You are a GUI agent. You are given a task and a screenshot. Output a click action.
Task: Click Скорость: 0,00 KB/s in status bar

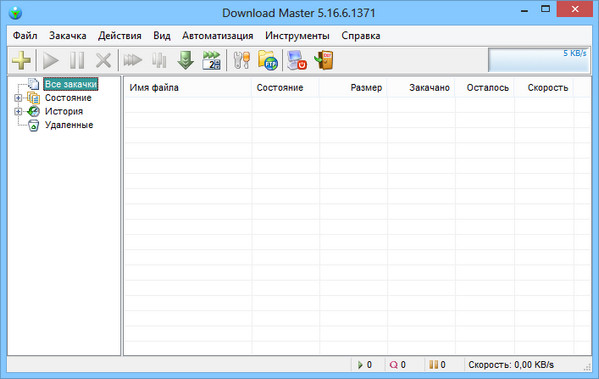tap(511, 365)
